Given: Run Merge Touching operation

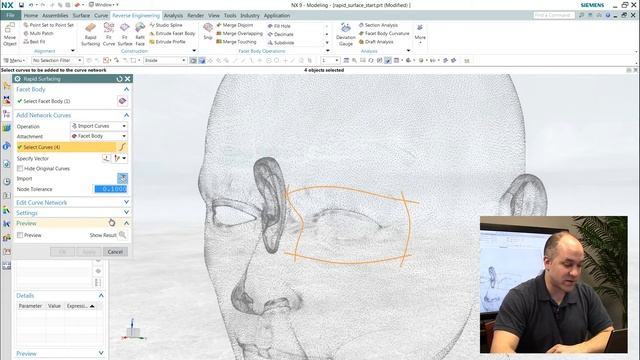Looking at the screenshot, I should click(236, 42).
